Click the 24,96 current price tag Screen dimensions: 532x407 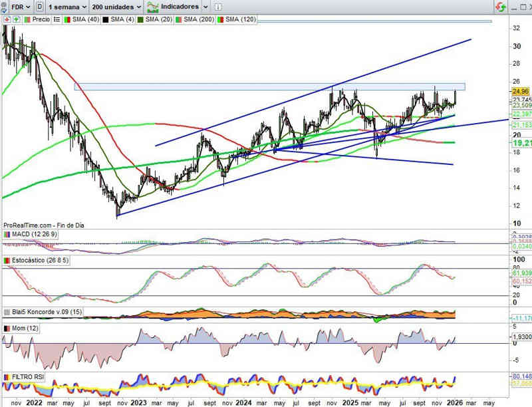click(521, 91)
